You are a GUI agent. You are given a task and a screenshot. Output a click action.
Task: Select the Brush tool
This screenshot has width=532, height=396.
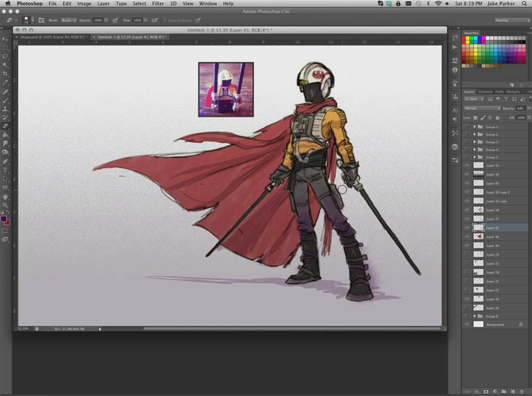(5, 100)
